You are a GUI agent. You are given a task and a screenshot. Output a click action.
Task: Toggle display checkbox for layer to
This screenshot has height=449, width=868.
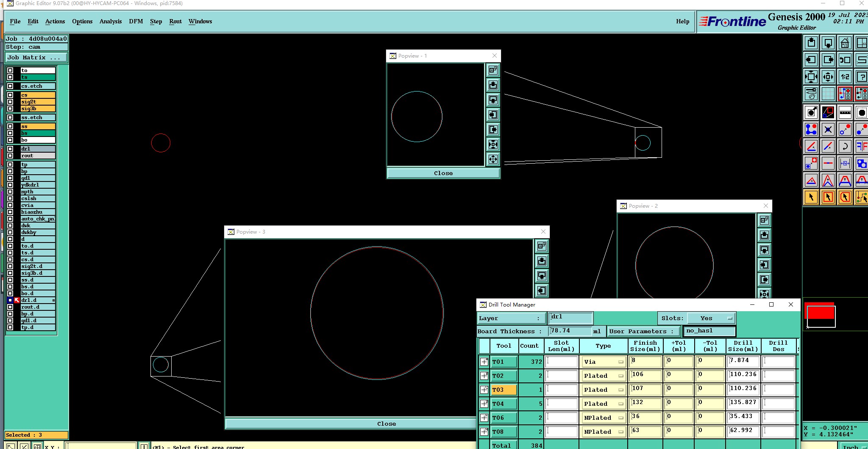point(10,70)
